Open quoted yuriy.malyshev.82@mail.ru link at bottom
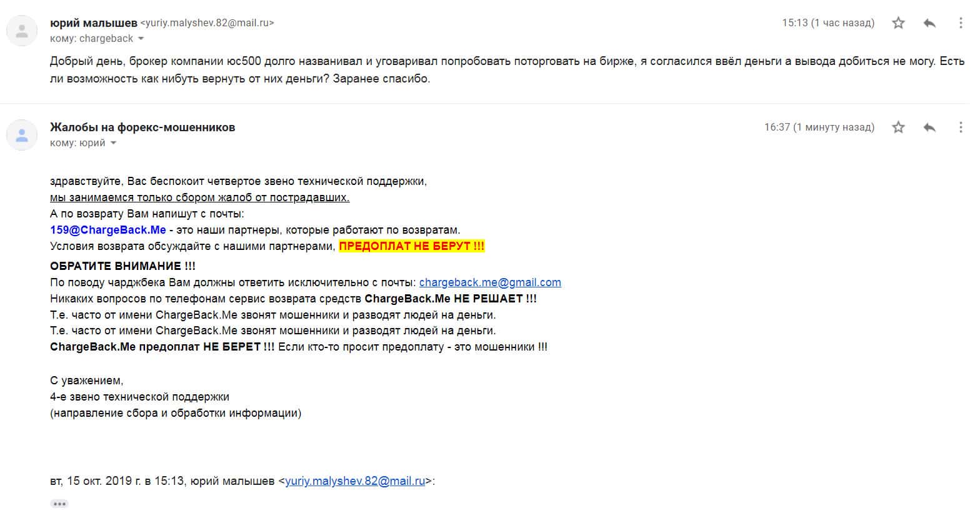 pyautogui.click(x=355, y=481)
